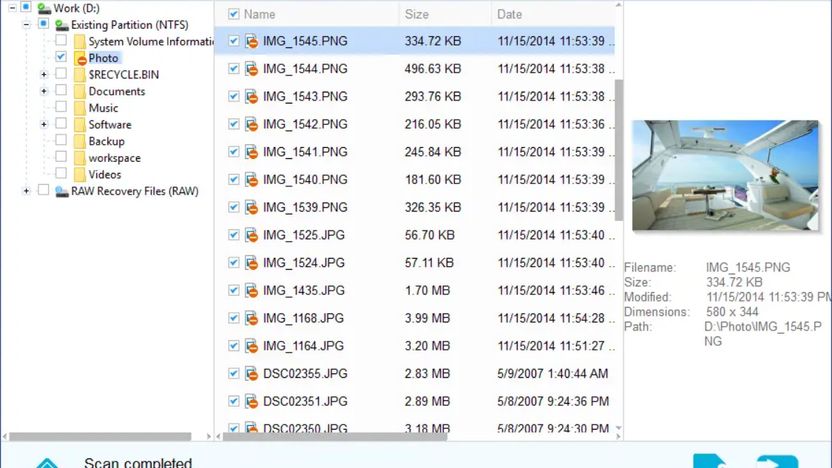Click the IMG_1539.PNG file icon
This screenshot has height=468, width=832.
[x=252, y=207]
